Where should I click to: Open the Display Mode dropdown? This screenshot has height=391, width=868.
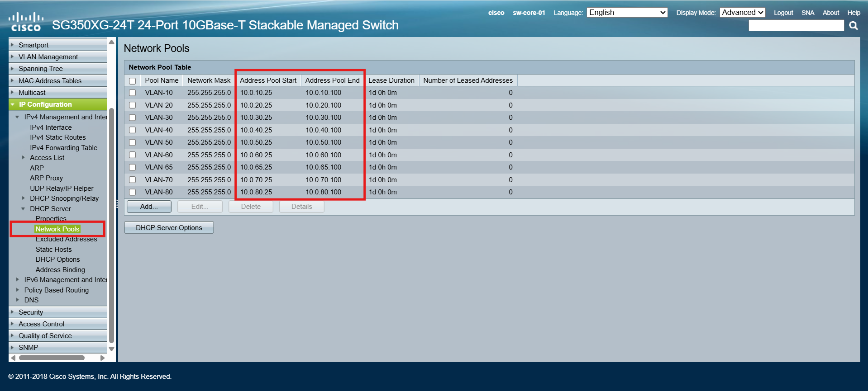(x=742, y=13)
